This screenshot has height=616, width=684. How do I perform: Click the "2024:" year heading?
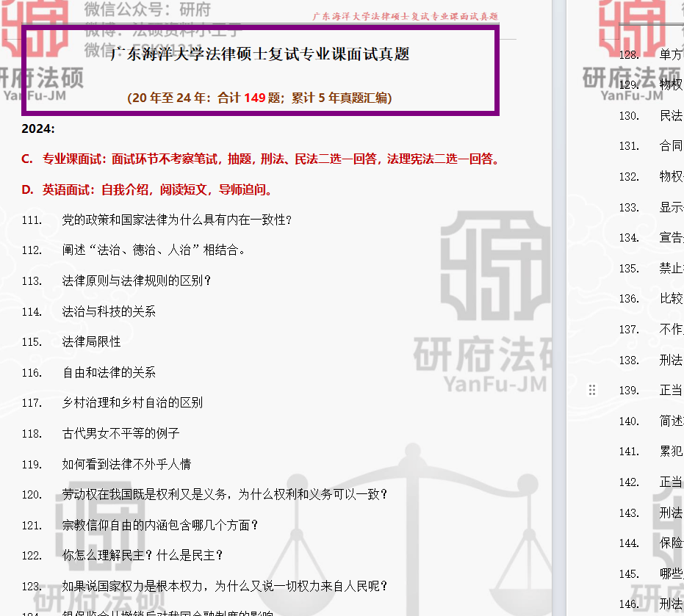(x=38, y=128)
